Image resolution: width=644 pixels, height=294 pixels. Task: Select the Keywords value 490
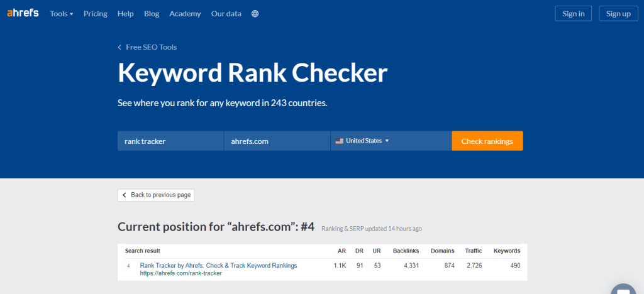515,266
